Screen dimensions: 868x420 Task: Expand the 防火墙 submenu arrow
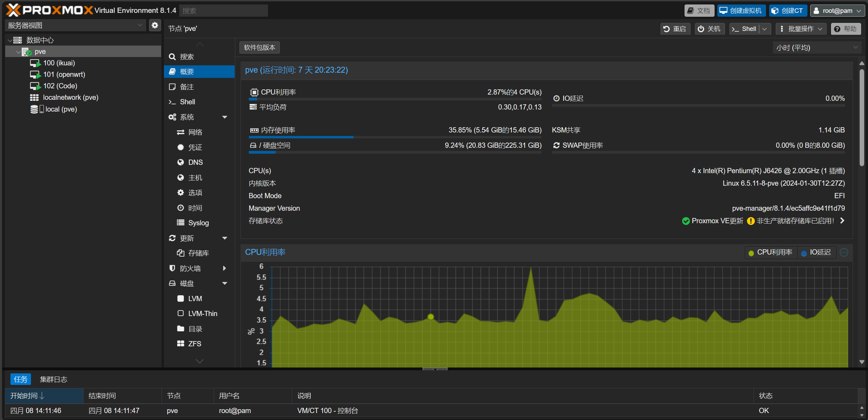(x=224, y=268)
